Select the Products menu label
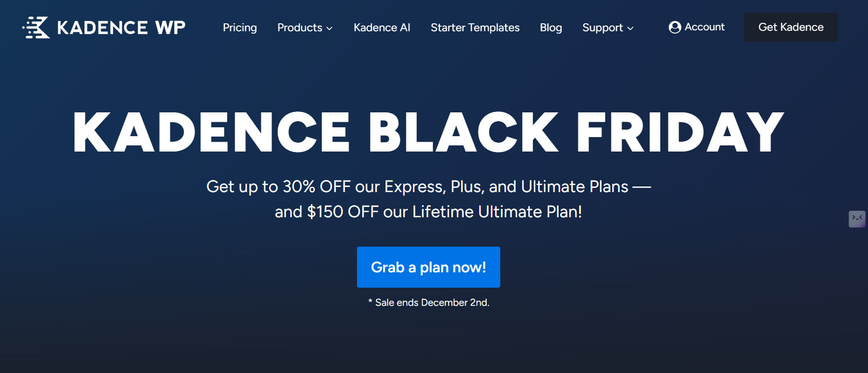The height and width of the screenshot is (373, 868). point(300,28)
